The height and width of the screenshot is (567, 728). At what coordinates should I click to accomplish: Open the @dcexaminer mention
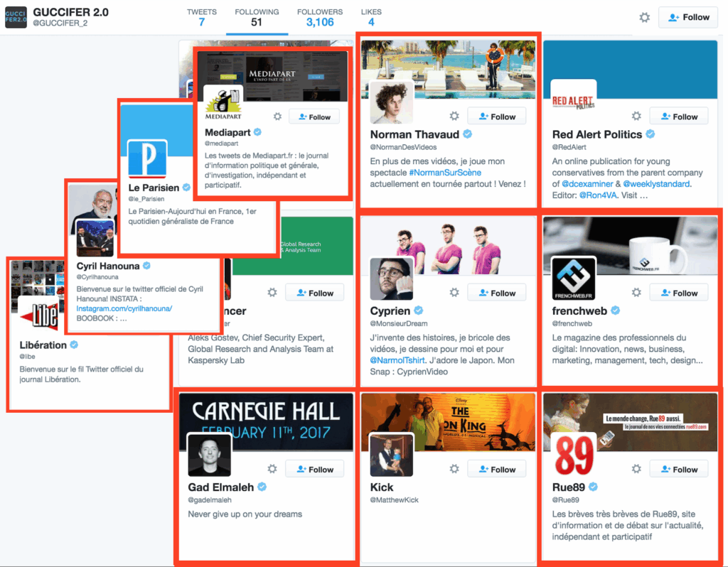587,184
